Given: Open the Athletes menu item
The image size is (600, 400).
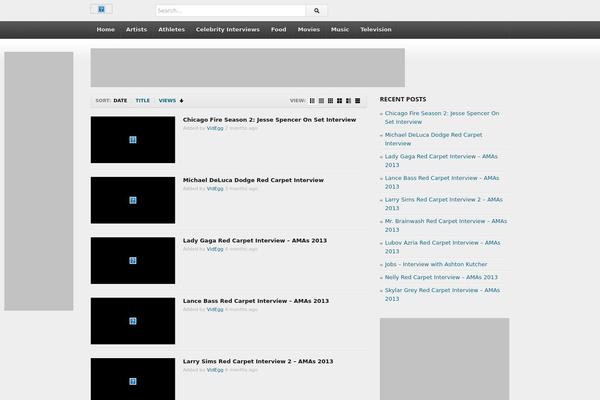Looking at the screenshot, I should [171, 29].
